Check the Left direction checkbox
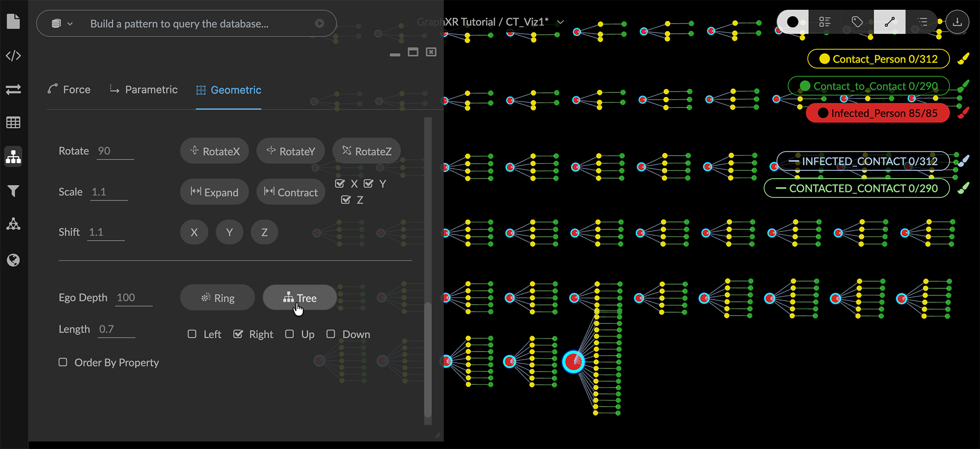This screenshot has height=449, width=980. pyautogui.click(x=192, y=334)
